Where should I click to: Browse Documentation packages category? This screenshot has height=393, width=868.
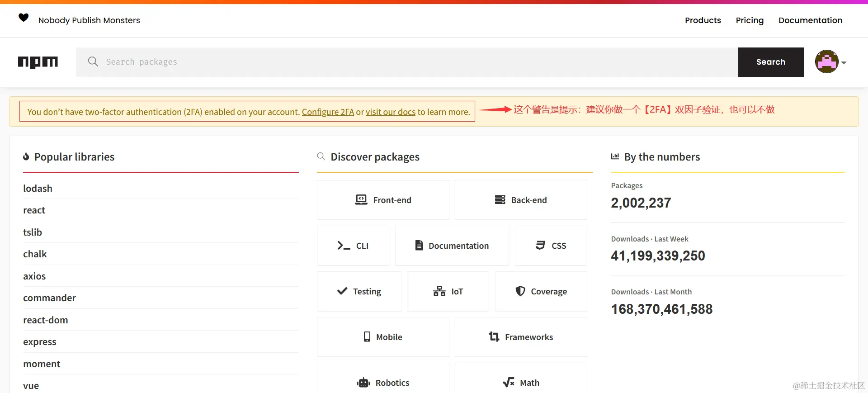click(452, 246)
